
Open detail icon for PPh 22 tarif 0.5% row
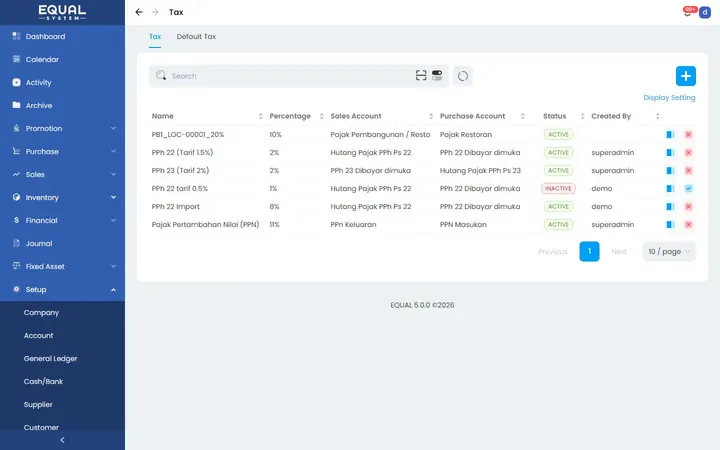(670, 188)
